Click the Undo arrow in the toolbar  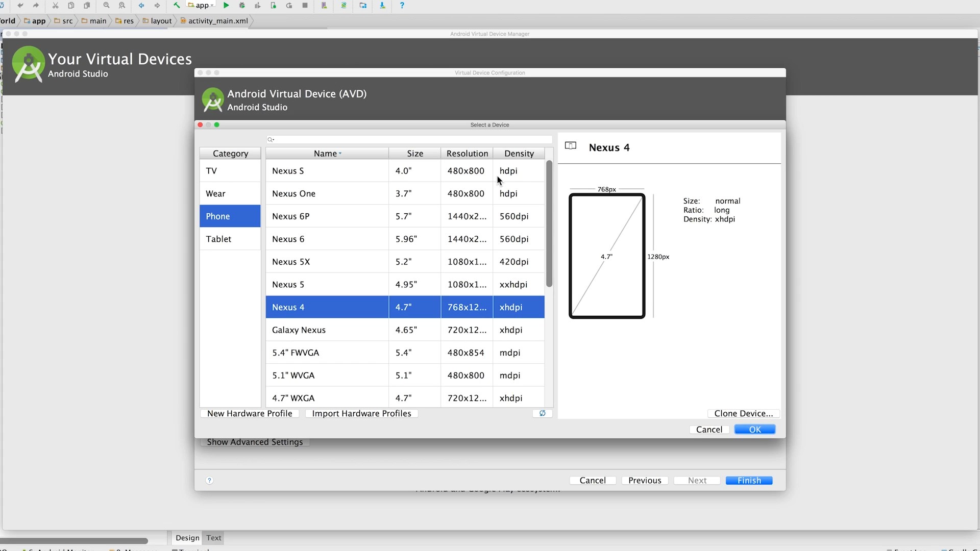20,6
